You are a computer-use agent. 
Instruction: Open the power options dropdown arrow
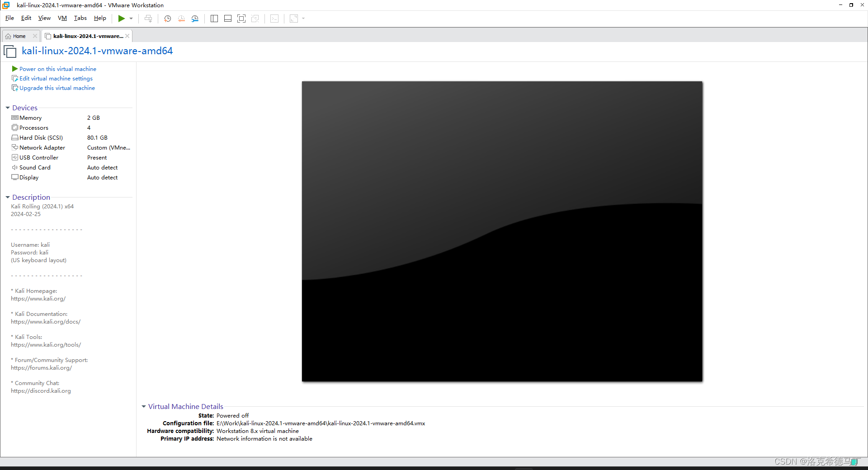(x=131, y=19)
